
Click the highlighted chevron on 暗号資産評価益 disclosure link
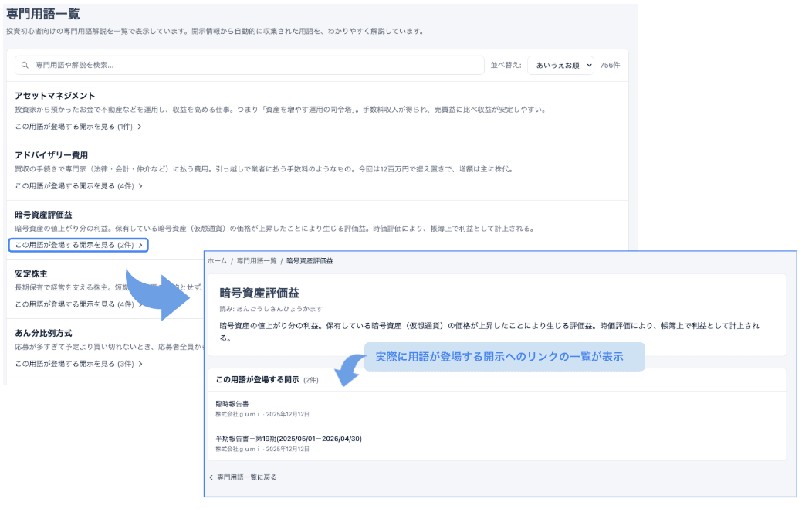tap(141, 244)
